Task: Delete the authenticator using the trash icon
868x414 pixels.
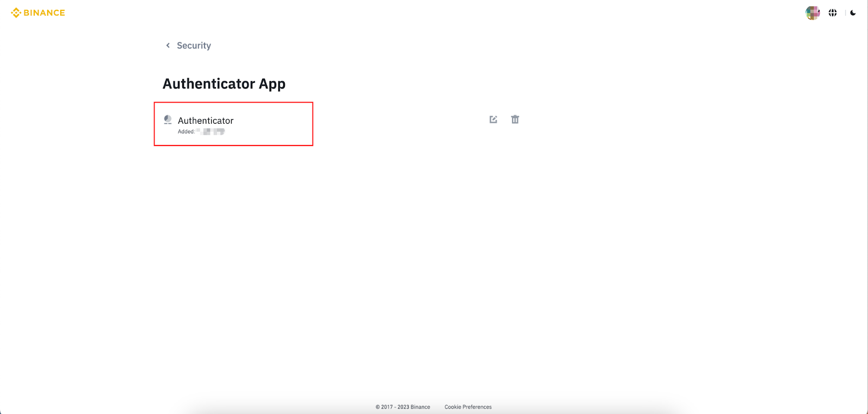Action: [515, 119]
